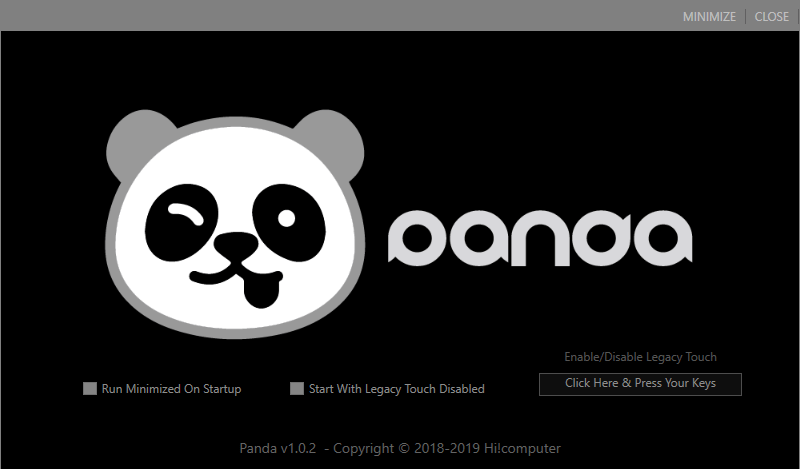Screen dimensions: 800x469
Task: Click the Start With Legacy Touch Disabled label
Action: point(396,389)
